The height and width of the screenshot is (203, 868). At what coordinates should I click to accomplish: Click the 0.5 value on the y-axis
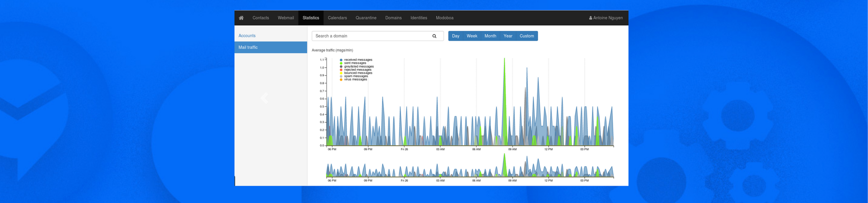pos(322,107)
